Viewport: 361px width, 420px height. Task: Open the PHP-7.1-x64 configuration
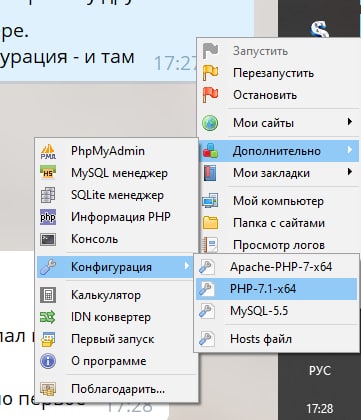pos(276,289)
